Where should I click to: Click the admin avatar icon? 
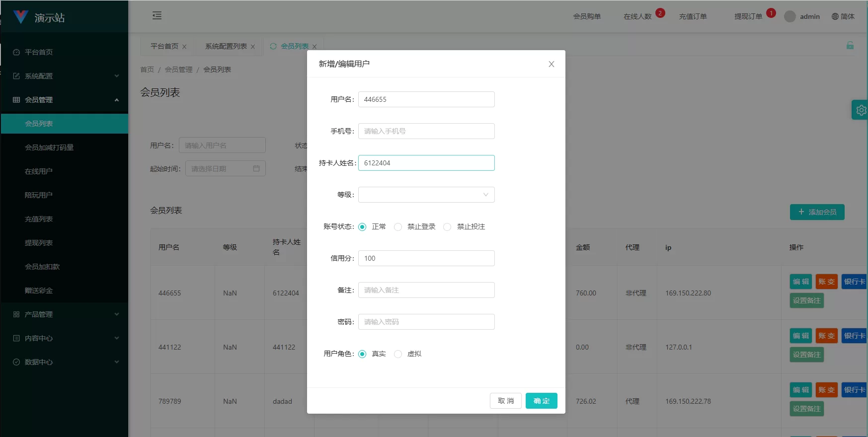[789, 16]
